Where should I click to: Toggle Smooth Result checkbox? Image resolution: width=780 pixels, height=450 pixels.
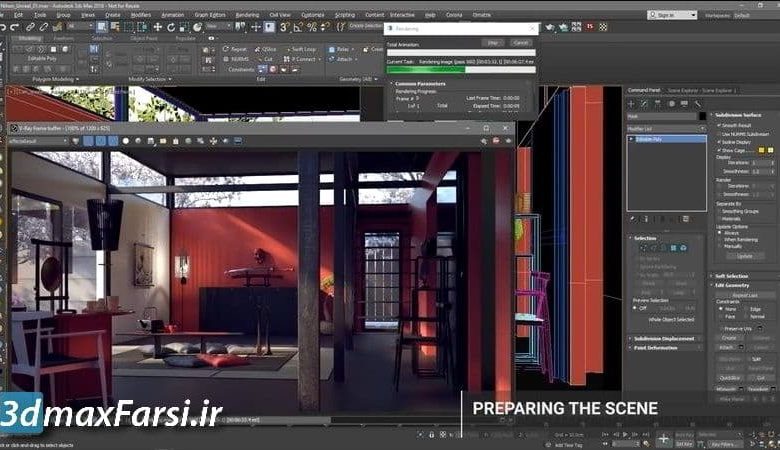(x=719, y=125)
